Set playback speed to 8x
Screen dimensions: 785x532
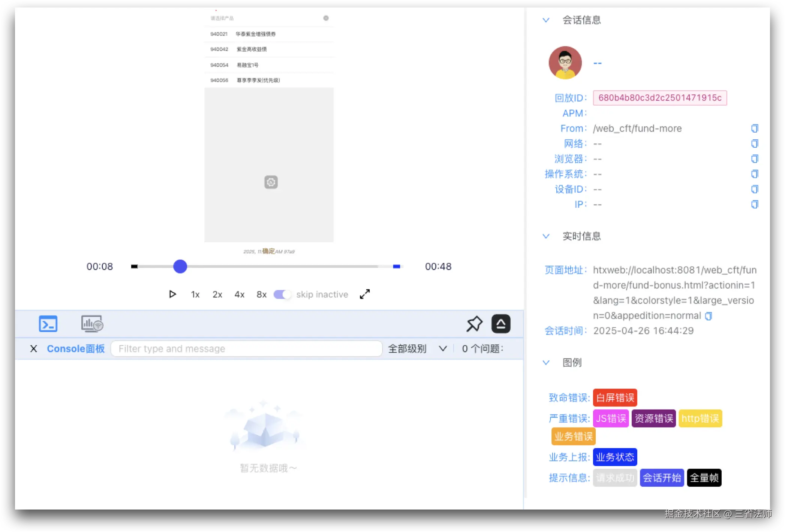tap(261, 294)
